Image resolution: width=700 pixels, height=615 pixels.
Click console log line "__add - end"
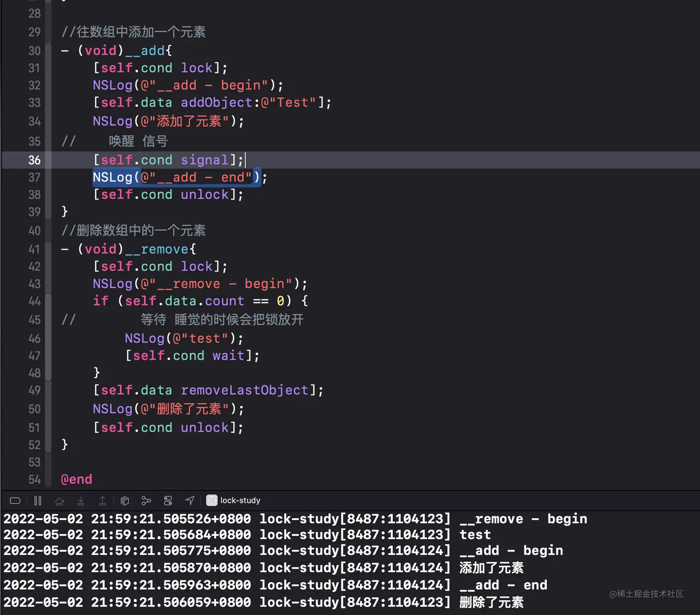(275, 585)
